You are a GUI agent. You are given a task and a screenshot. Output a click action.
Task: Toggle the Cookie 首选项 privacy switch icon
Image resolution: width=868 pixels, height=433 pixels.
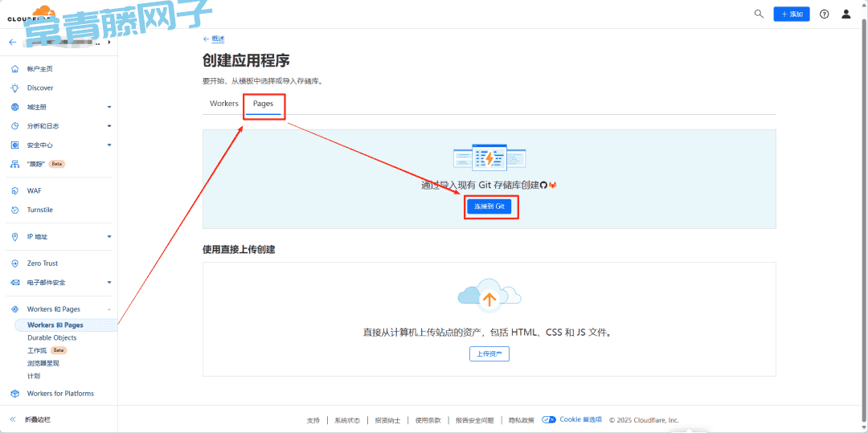point(549,419)
